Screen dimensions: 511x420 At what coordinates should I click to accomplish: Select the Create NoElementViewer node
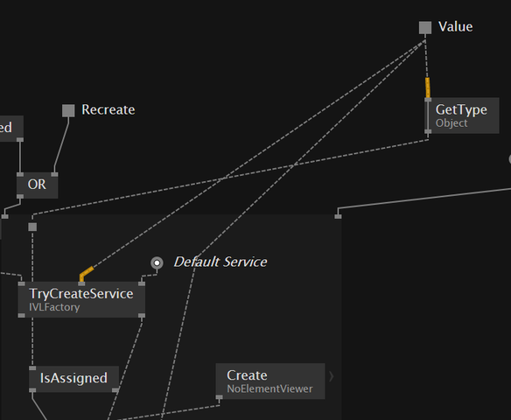270,381
